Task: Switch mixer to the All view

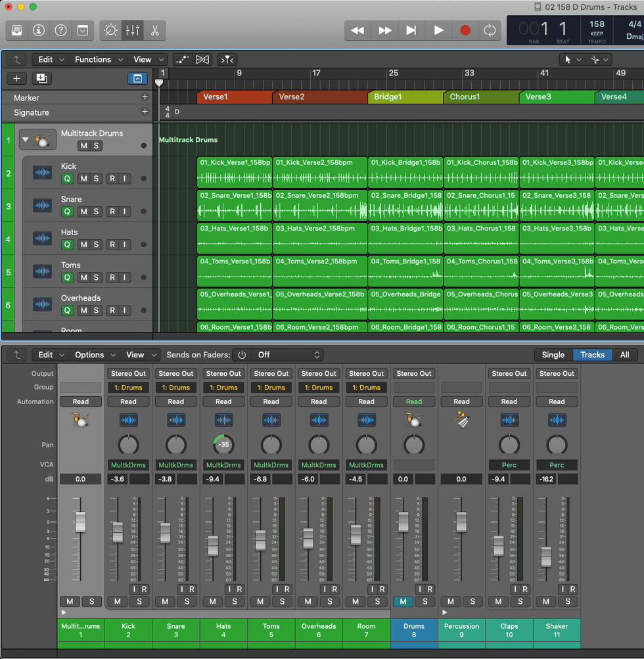Action: [624, 355]
